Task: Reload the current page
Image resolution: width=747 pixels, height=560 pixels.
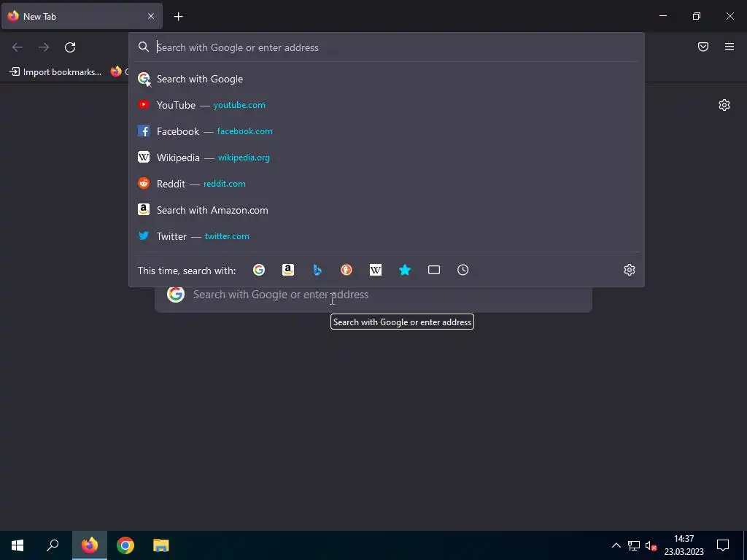Action: click(x=70, y=47)
